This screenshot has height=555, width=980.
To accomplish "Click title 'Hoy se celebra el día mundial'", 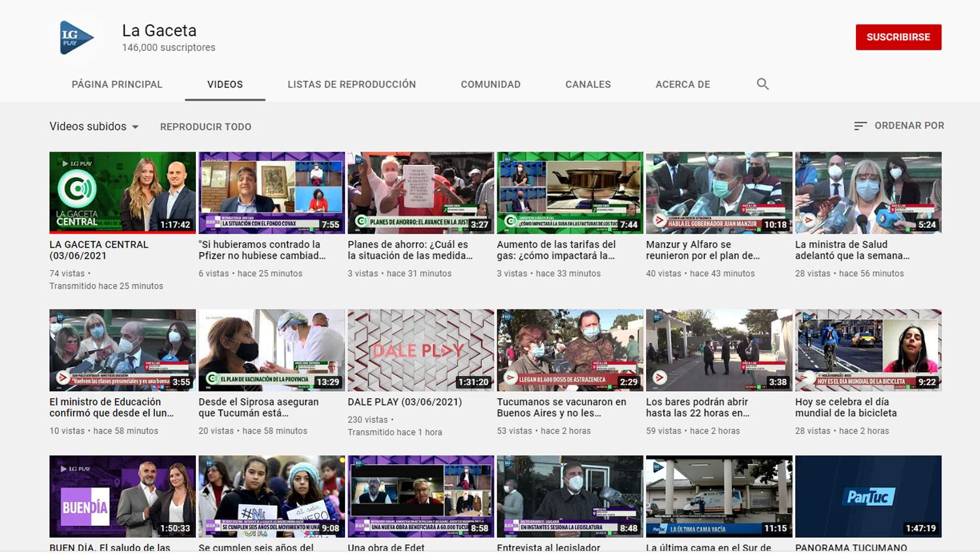I will click(x=846, y=407).
